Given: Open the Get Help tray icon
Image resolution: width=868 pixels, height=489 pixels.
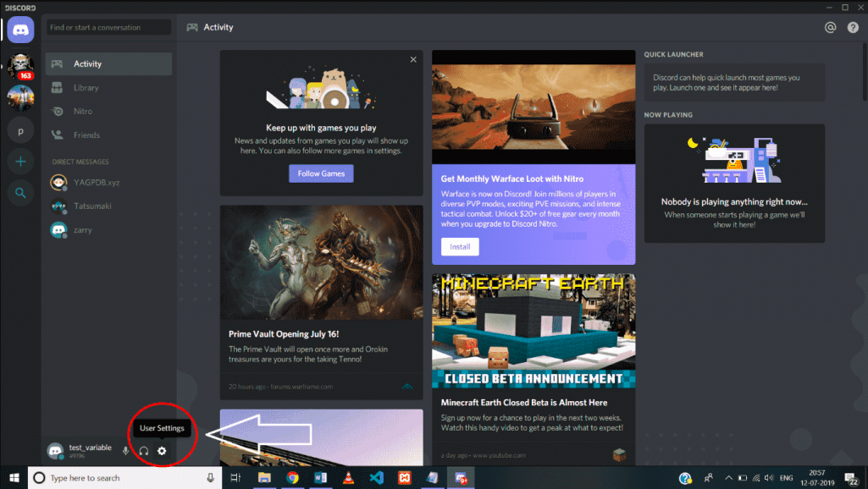Looking at the screenshot, I should coord(685,478).
